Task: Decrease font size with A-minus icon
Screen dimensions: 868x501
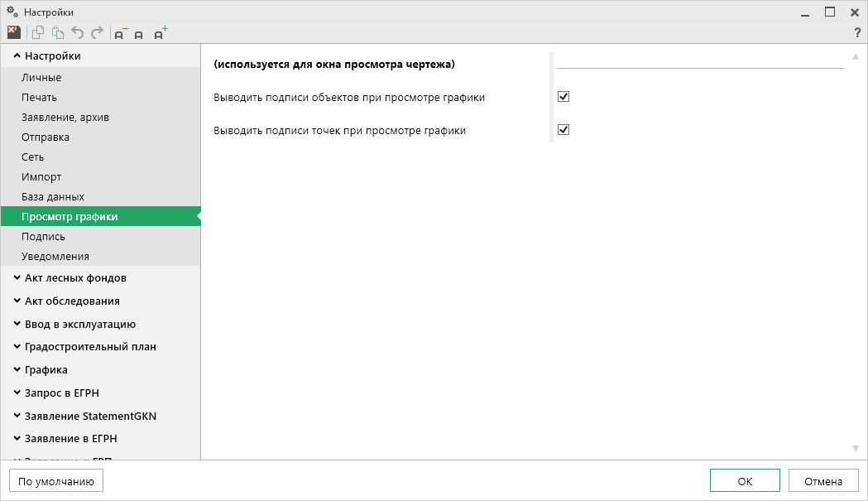Action: tap(121, 34)
